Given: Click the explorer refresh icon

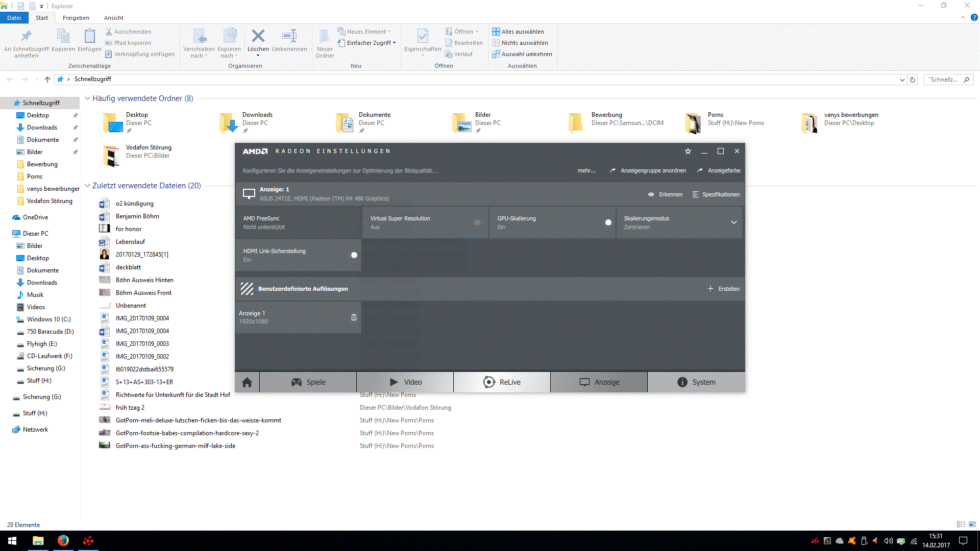Looking at the screenshot, I should (913, 80).
